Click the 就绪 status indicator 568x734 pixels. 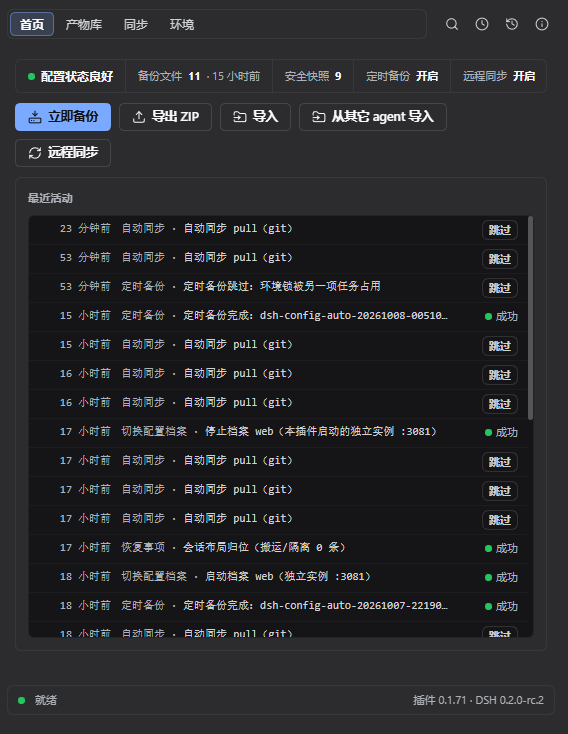coord(37,700)
